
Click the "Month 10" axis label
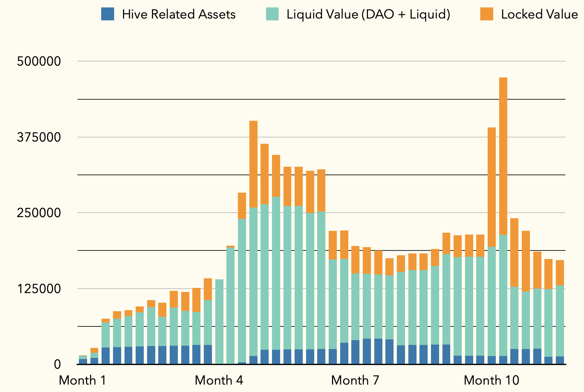click(492, 380)
